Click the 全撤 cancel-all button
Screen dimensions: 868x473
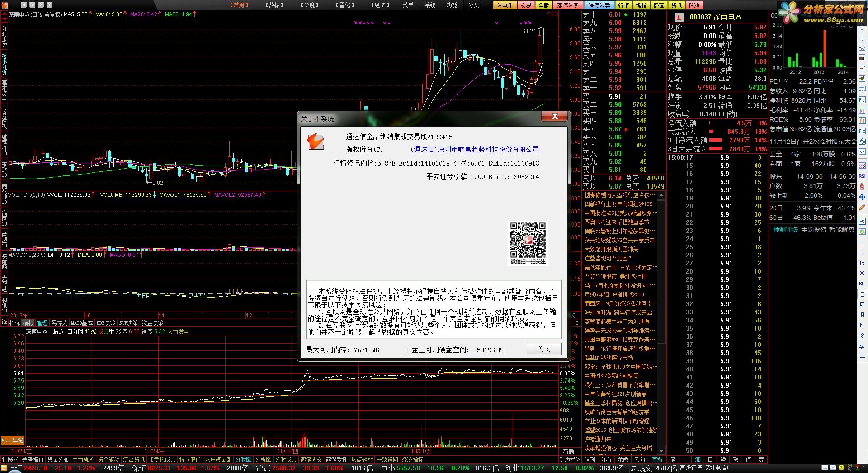(x=544, y=5)
